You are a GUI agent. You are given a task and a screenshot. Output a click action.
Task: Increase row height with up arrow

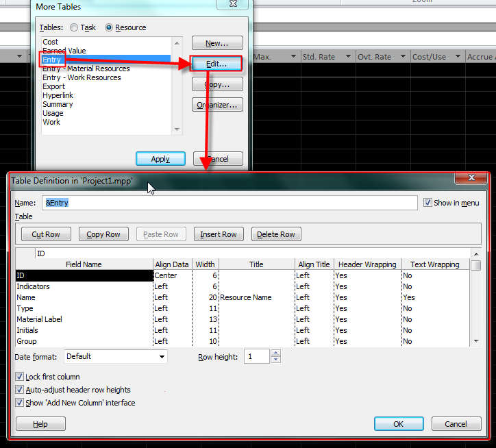[275, 353]
